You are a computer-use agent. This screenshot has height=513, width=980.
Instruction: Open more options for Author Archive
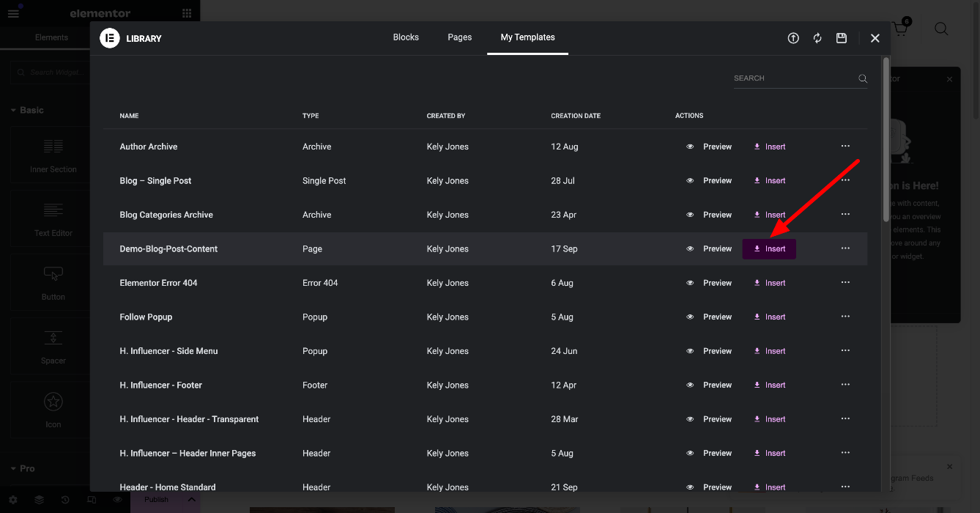pyautogui.click(x=845, y=147)
